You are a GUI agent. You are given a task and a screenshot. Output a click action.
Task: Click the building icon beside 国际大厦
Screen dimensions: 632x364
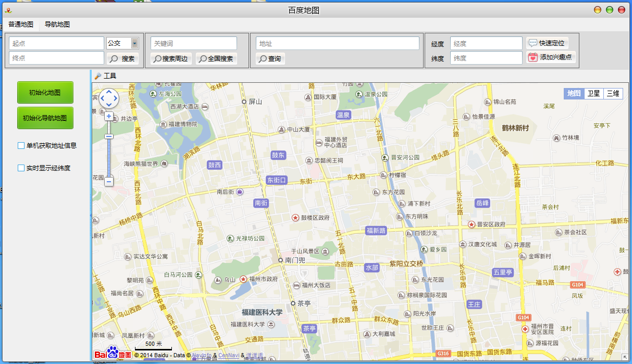pyautogui.click(x=307, y=96)
